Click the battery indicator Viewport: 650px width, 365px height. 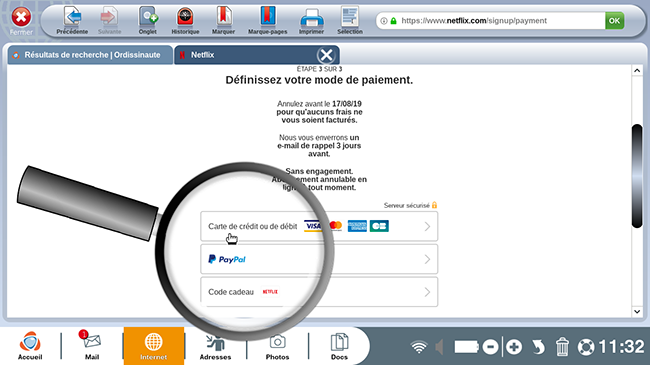[x=466, y=347]
